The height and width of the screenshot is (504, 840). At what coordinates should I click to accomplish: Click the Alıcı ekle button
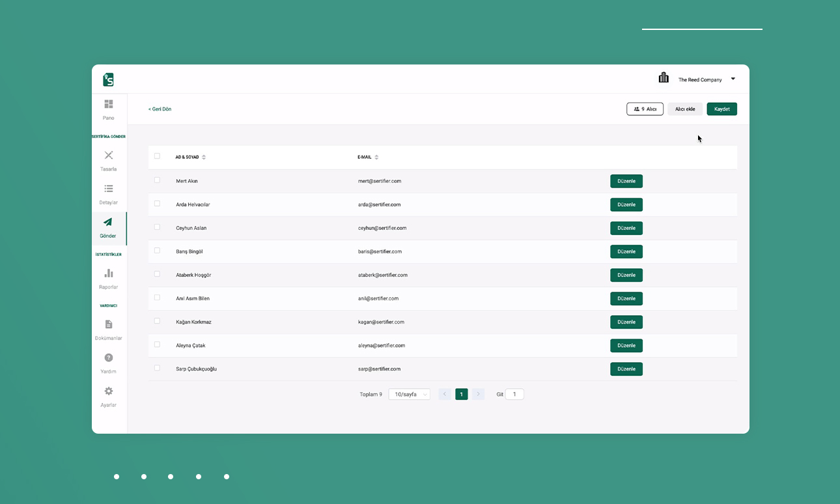(x=685, y=109)
